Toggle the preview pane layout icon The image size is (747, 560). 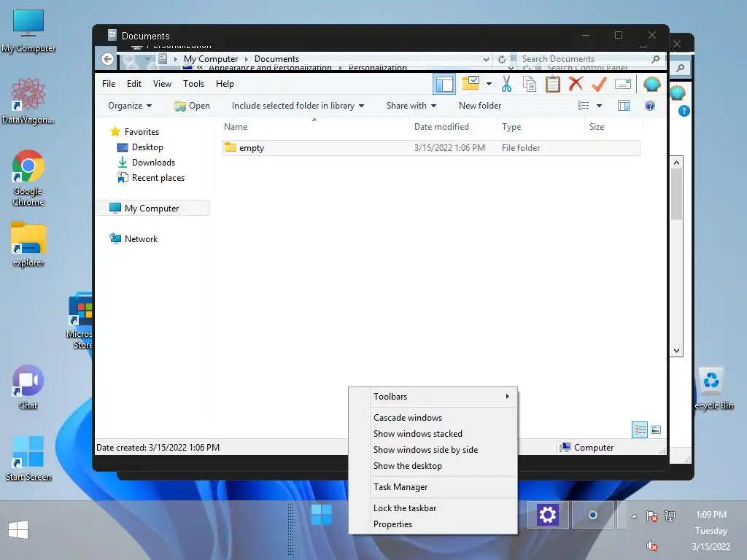click(444, 85)
